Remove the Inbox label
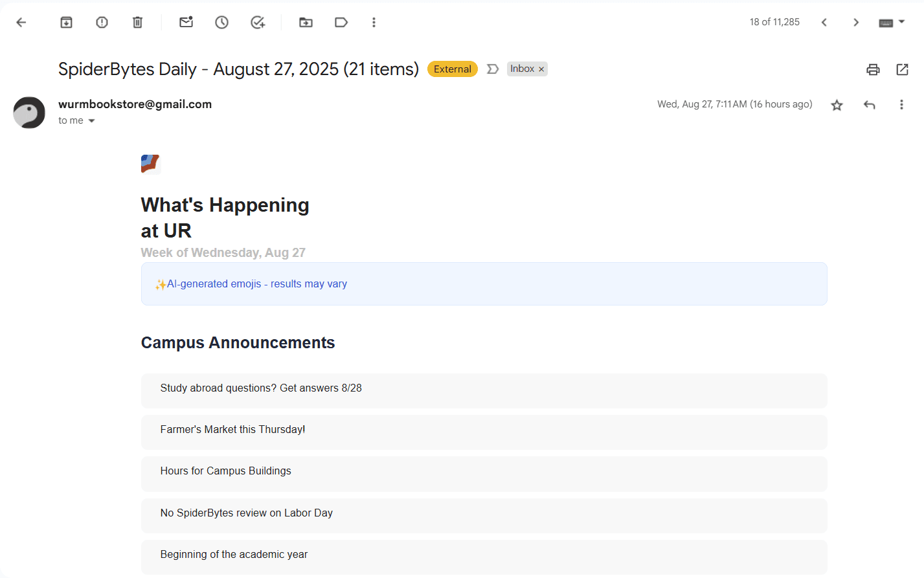Viewport: 924px width, 578px height. [541, 69]
